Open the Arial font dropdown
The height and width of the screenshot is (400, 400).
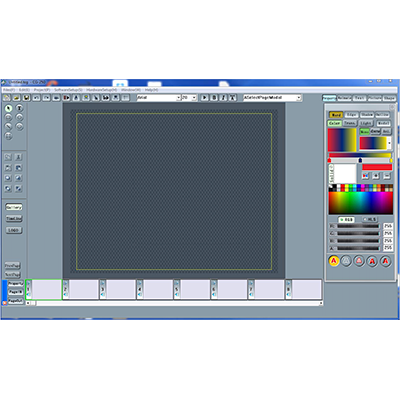click(x=159, y=98)
